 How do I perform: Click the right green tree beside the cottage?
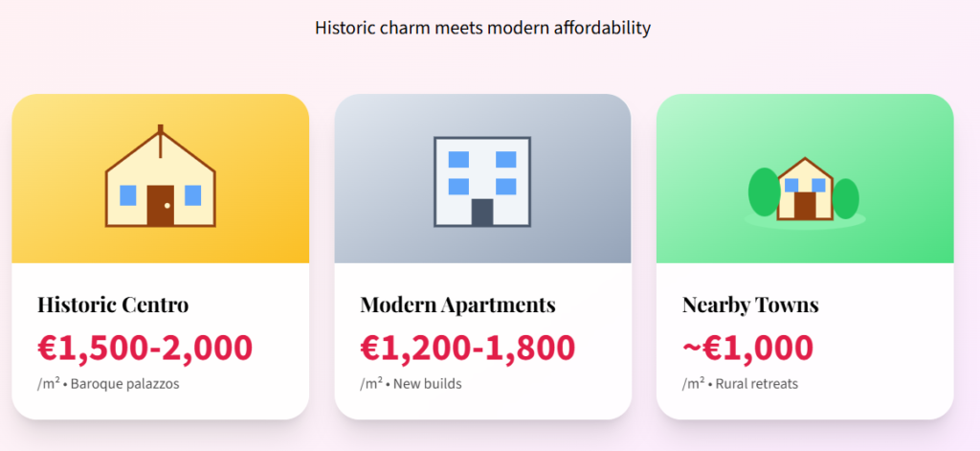click(846, 198)
